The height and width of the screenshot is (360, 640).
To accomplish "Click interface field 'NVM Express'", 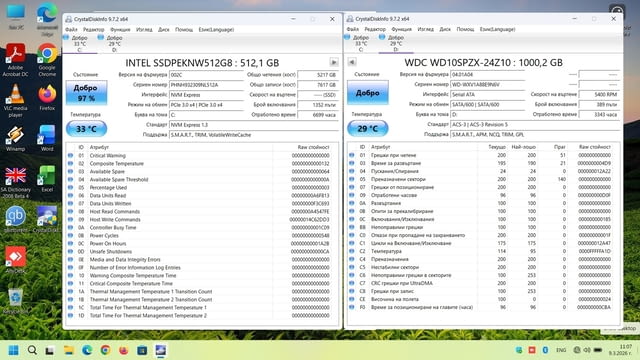I will [207, 95].
